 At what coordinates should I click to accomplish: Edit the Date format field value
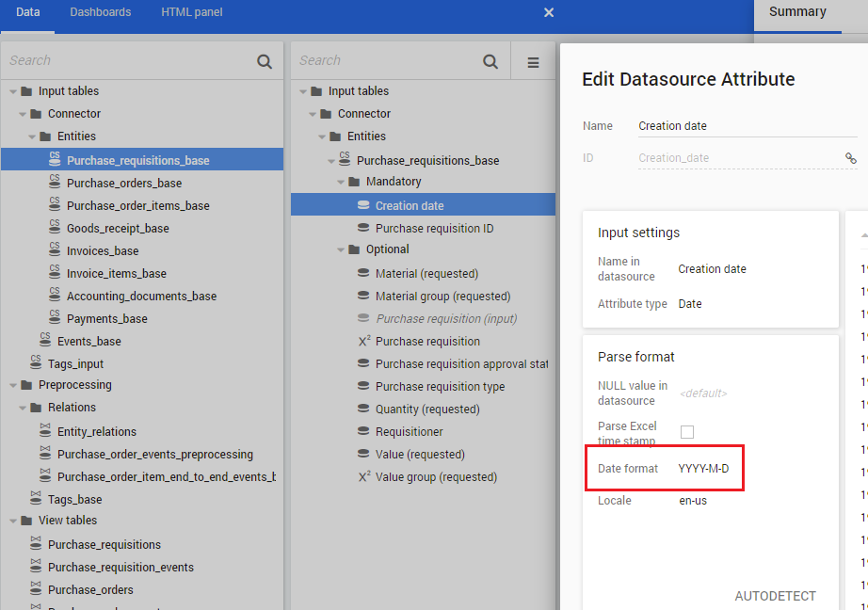703,469
